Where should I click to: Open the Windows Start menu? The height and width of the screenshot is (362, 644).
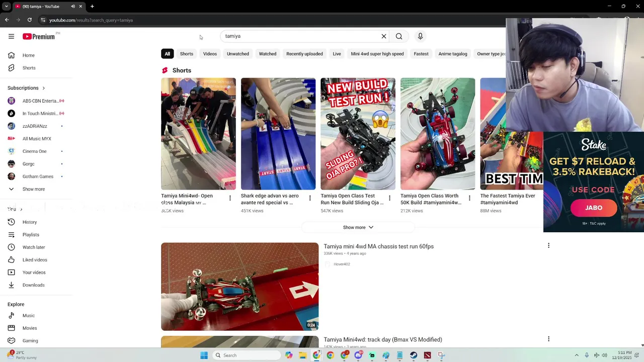point(204,355)
